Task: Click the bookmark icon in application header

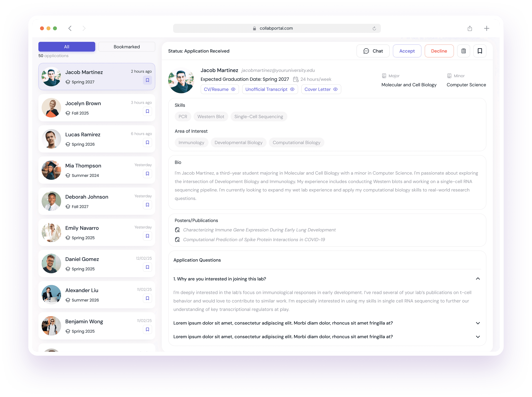Action: (480, 51)
